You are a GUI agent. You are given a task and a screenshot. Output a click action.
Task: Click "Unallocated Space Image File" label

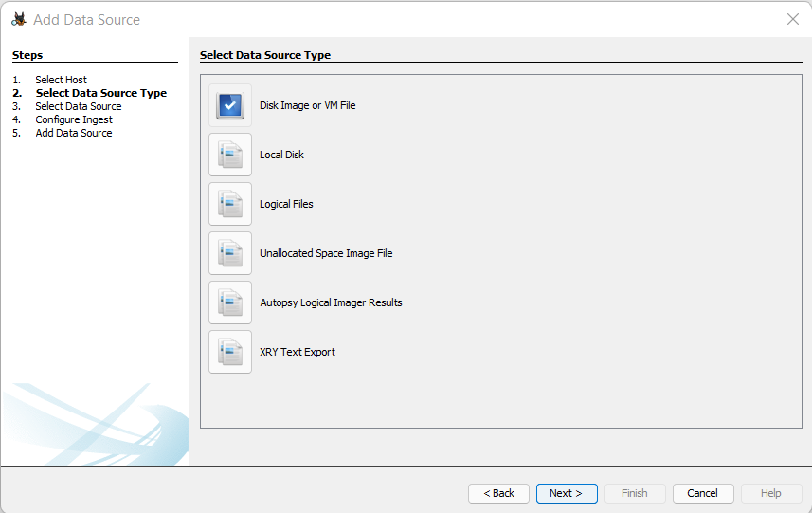click(x=326, y=253)
